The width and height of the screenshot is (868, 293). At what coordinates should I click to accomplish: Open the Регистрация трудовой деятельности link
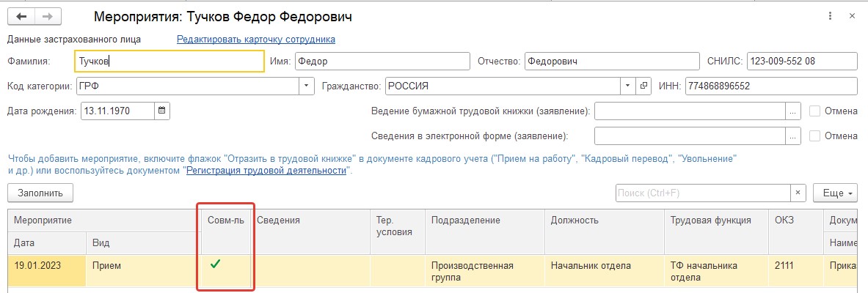(x=266, y=170)
